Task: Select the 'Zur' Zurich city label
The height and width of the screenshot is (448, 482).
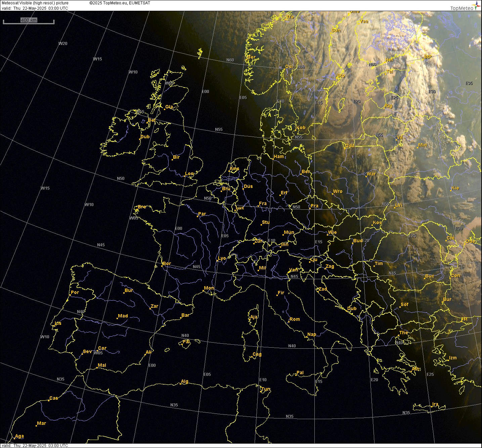Action: (259, 241)
